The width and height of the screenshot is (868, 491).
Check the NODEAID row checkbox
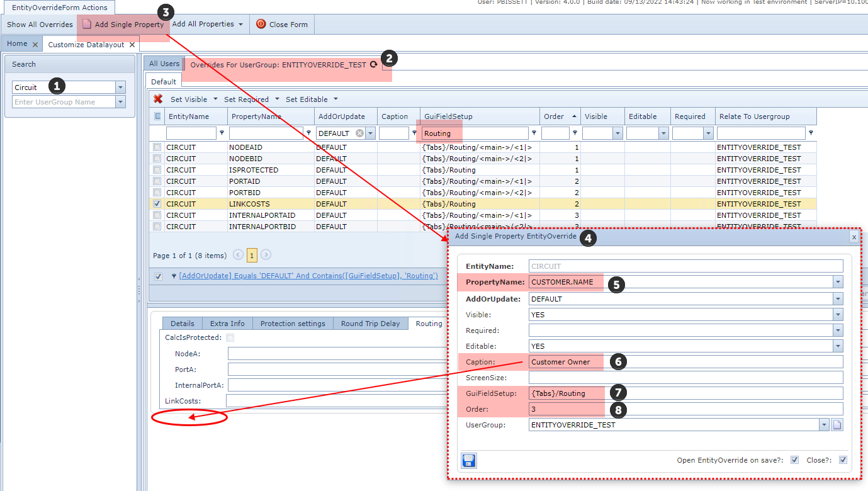click(x=157, y=147)
